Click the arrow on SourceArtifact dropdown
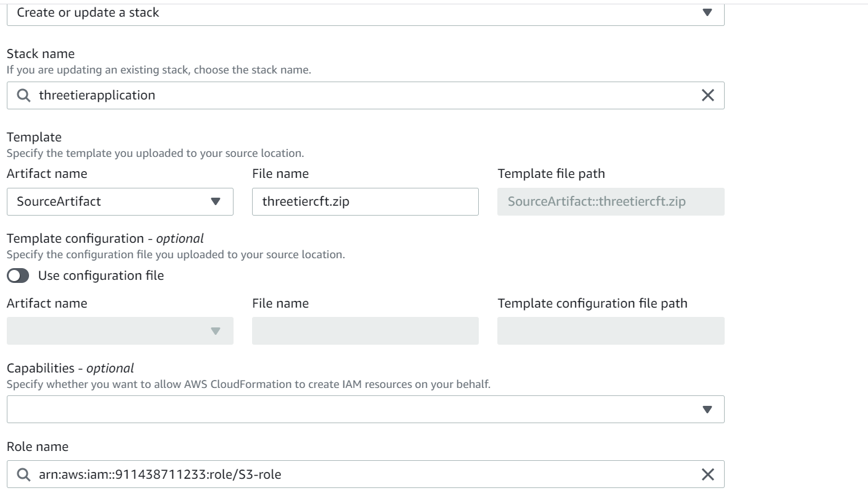Screen dimensions: 868x501 click(215, 201)
